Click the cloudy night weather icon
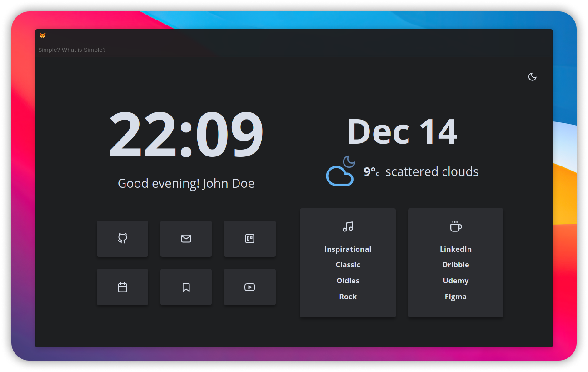The height and width of the screenshot is (372, 588). click(341, 171)
